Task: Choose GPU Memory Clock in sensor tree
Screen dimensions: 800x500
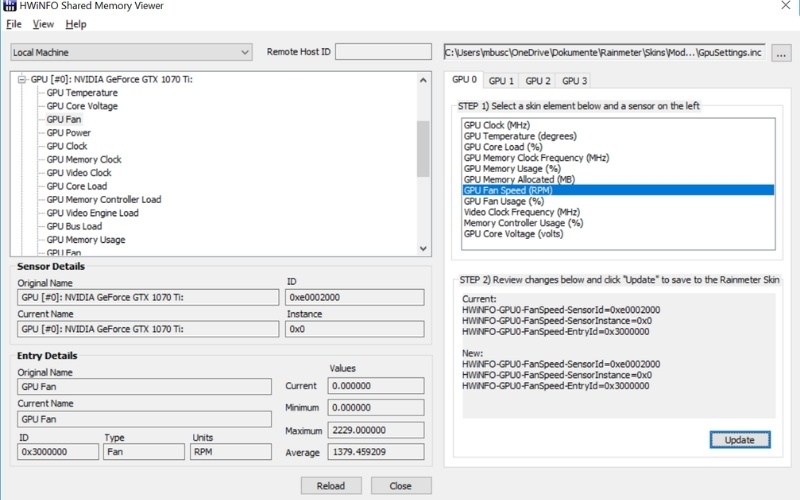Action: point(84,159)
